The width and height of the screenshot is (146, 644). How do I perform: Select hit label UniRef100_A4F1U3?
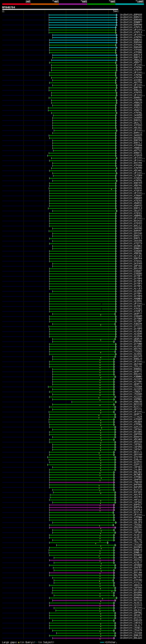click(x=131, y=500)
